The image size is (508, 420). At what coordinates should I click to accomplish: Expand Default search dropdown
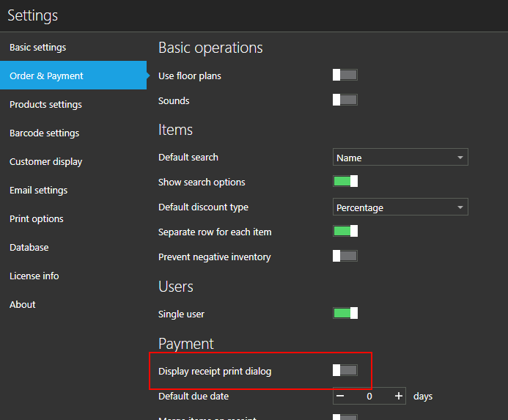pyautogui.click(x=400, y=158)
